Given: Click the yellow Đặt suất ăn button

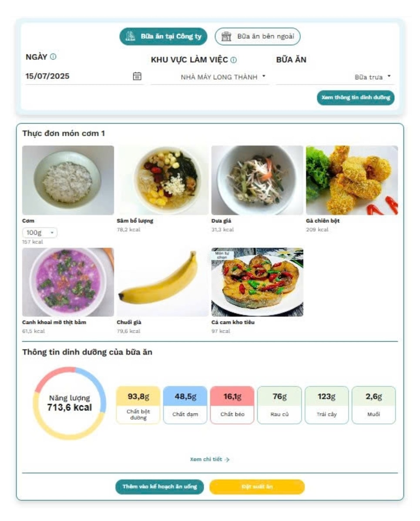Looking at the screenshot, I should [x=257, y=487].
